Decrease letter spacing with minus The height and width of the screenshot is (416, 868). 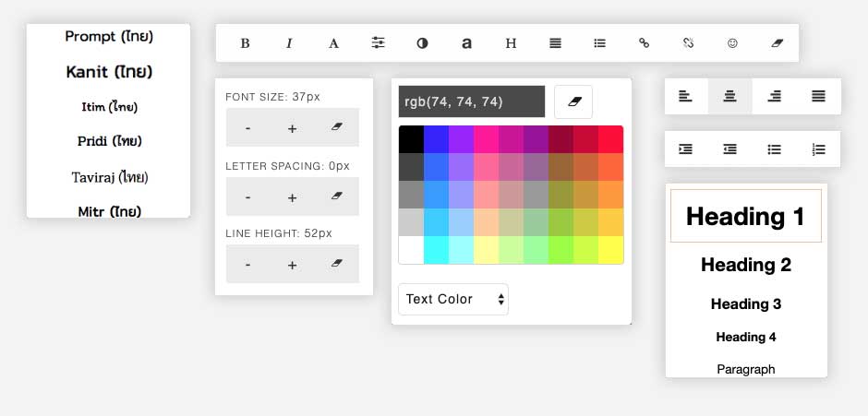[x=248, y=197]
